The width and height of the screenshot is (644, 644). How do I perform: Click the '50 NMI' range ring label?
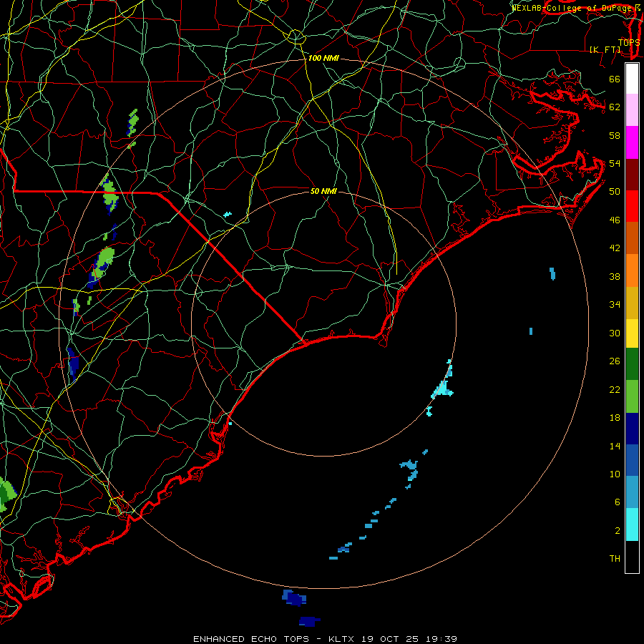click(323, 191)
